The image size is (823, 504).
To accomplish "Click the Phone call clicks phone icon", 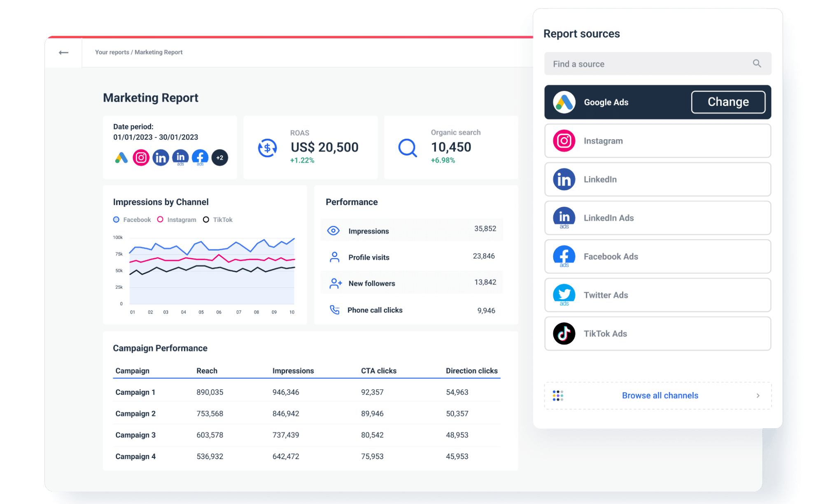I will click(335, 310).
